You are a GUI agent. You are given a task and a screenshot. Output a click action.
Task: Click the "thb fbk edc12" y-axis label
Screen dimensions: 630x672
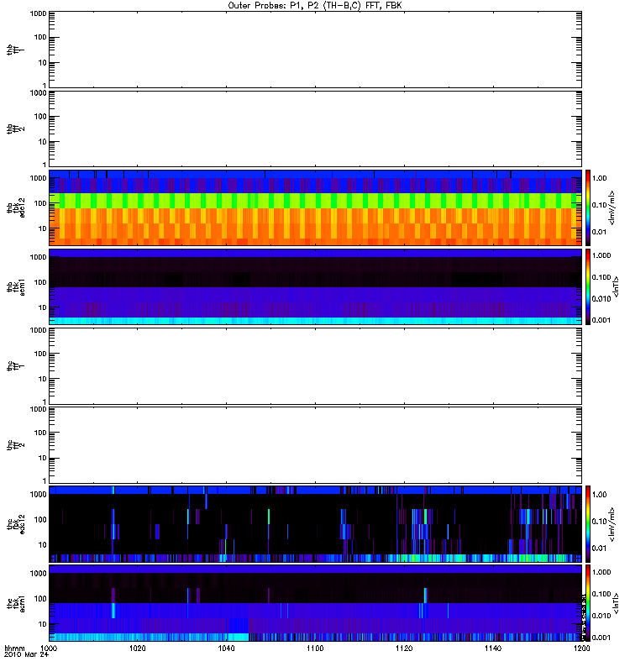16,207
